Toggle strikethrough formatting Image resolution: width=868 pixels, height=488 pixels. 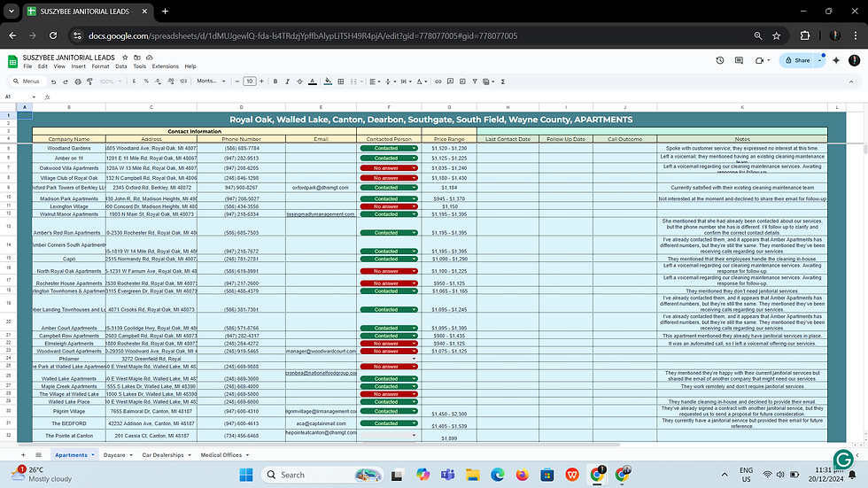(299, 81)
